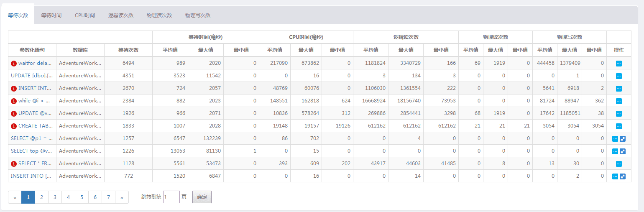Viewport: 644px width, 212px height.
Task: Go to page 2 in pagination
Action: coord(41,197)
